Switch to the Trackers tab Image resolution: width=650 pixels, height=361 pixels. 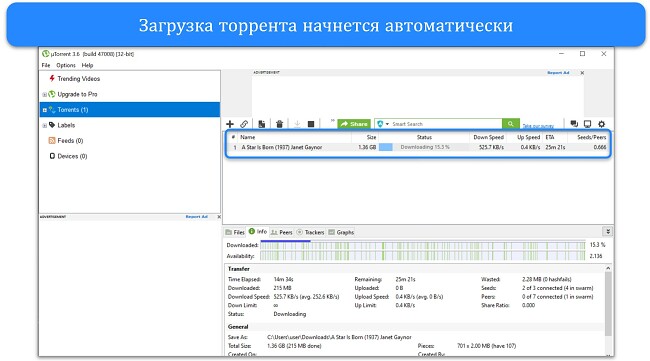(310, 232)
